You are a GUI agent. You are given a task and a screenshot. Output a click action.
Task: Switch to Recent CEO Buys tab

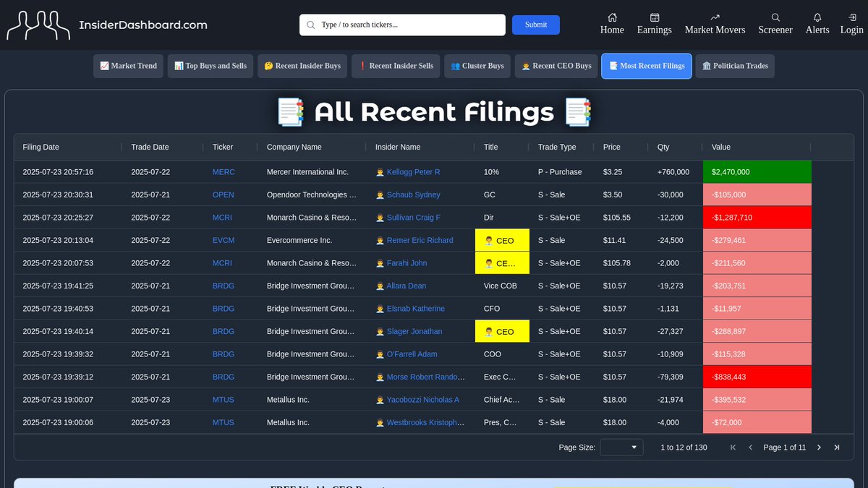[556, 66]
